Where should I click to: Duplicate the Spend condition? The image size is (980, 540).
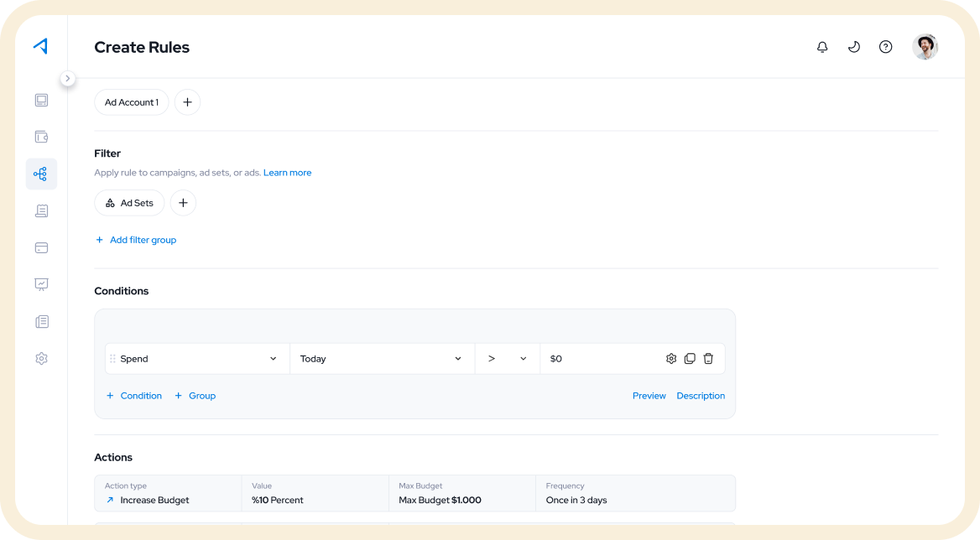click(690, 359)
